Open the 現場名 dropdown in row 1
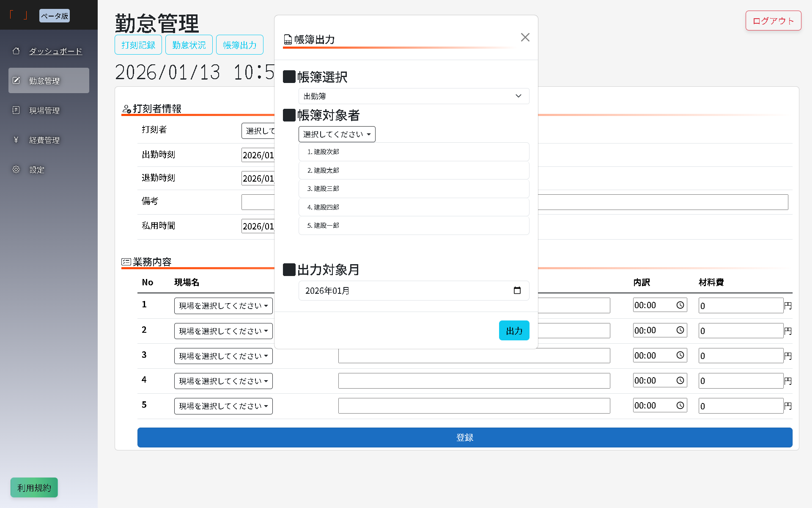812x508 pixels. click(223, 306)
